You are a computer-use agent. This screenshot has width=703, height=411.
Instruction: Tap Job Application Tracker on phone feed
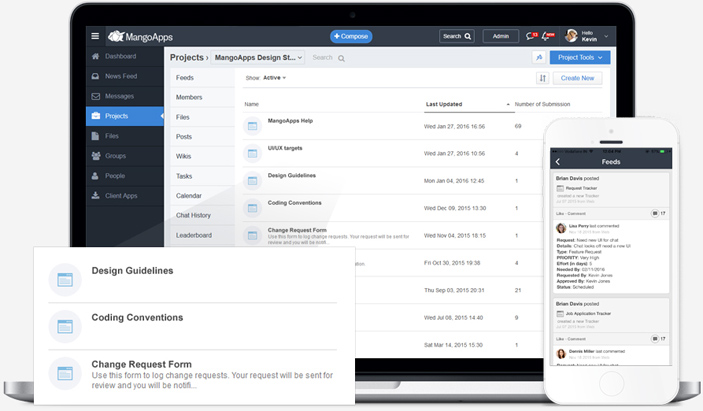(x=588, y=314)
